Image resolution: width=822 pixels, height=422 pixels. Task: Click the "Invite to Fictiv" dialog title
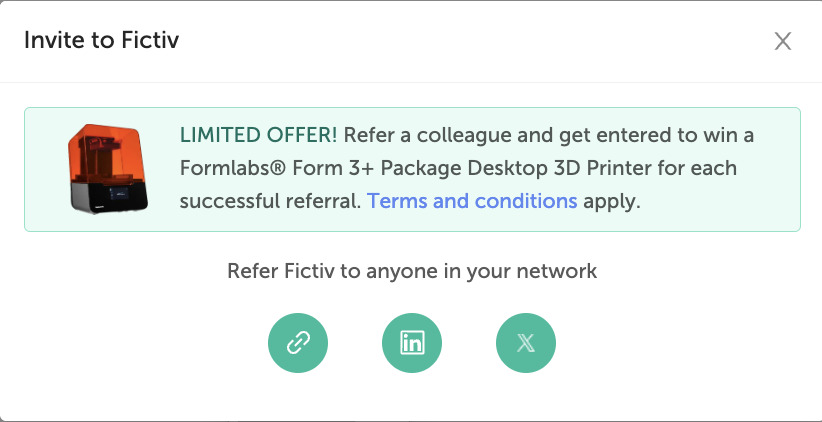[x=101, y=41]
